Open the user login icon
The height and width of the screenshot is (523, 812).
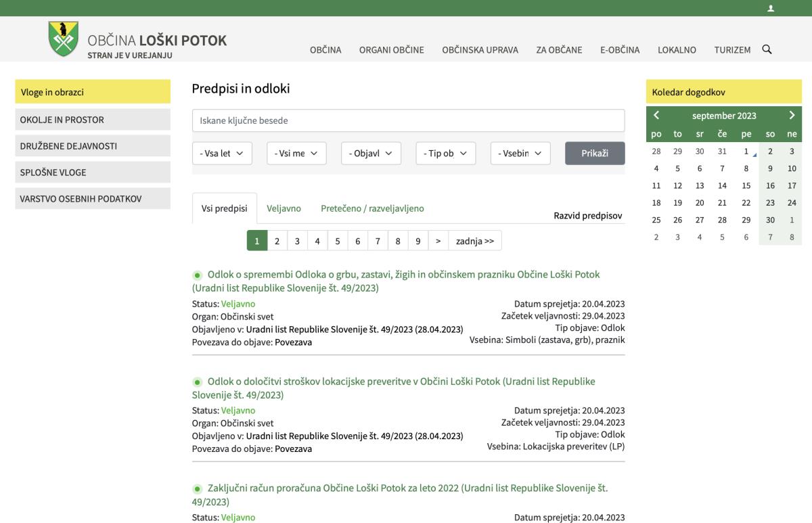coord(770,8)
